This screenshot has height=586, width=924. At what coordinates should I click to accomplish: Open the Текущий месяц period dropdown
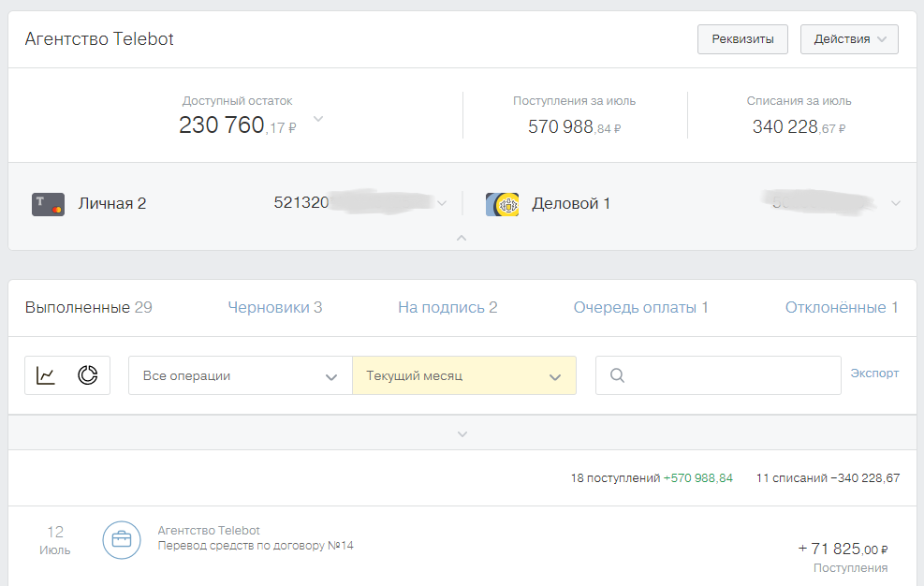tap(463, 375)
